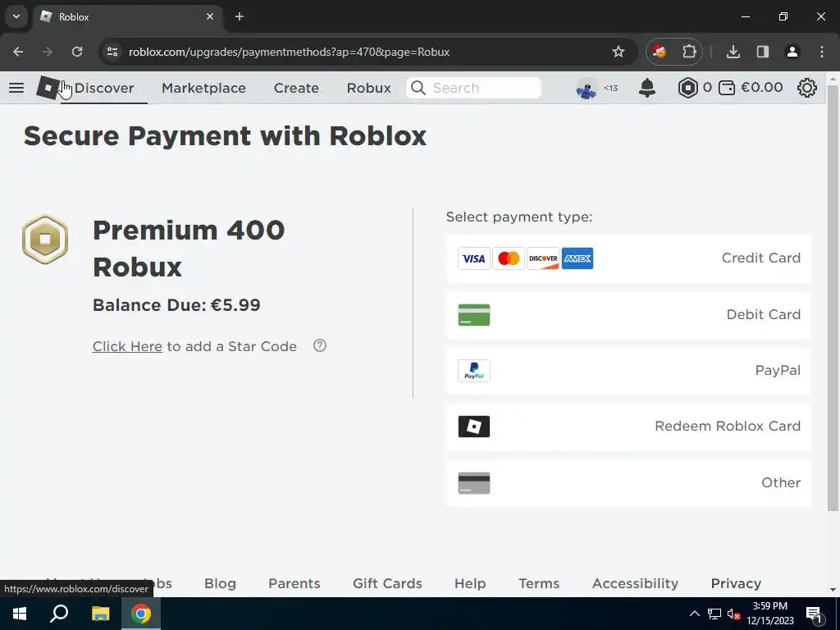Open the Gift Cards footer link
This screenshot has height=630, width=840.
(387, 583)
